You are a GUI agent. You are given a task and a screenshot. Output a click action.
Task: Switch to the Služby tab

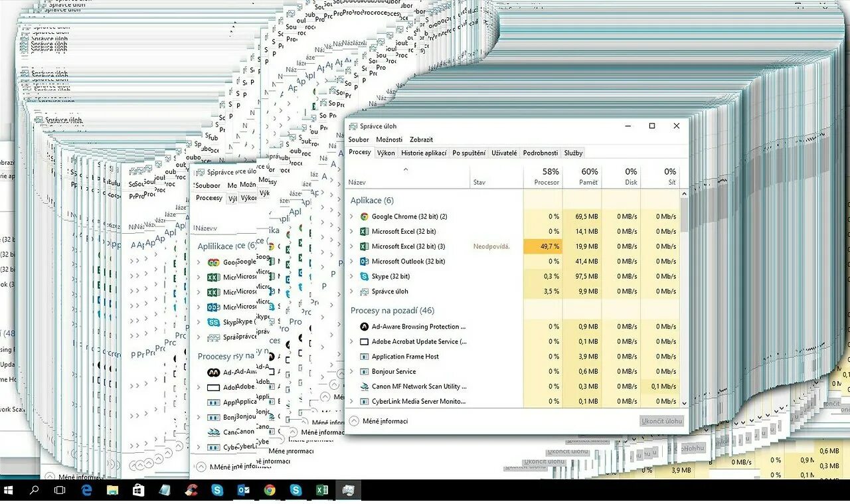tap(573, 153)
